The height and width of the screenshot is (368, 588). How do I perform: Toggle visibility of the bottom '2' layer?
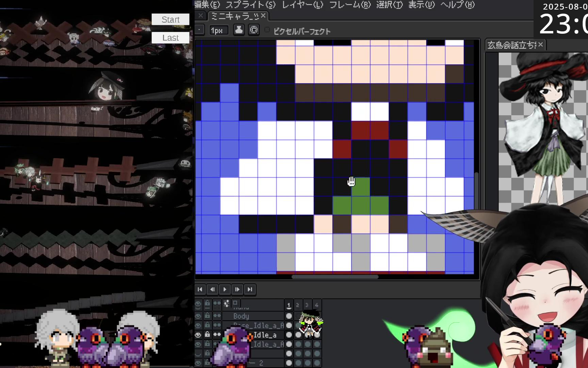(198, 363)
